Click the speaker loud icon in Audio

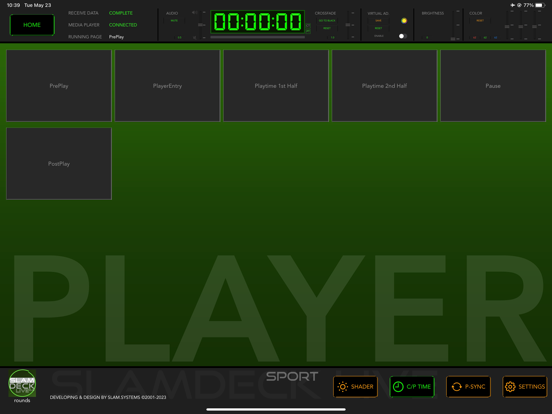pyautogui.click(x=194, y=12)
